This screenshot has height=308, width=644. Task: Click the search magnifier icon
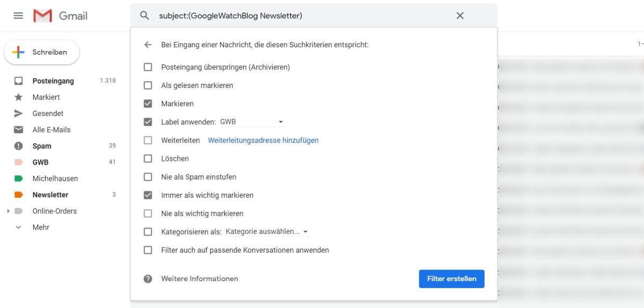tap(144, 16)
